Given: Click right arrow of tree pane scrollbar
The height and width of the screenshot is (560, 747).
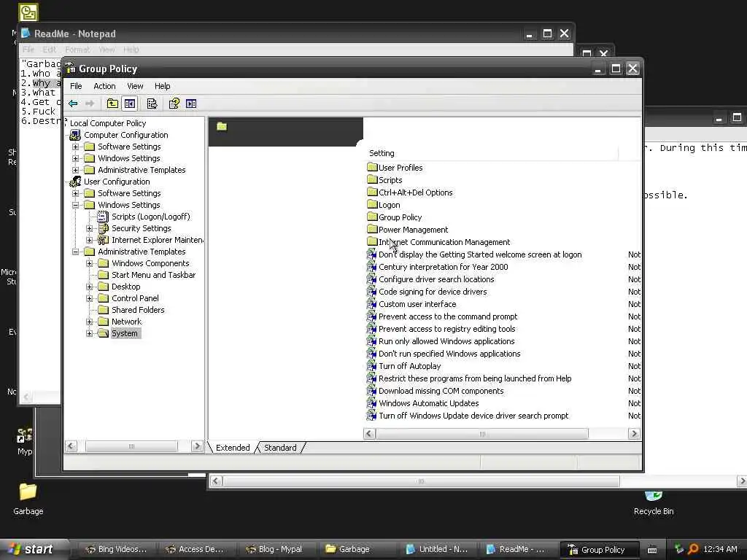Looking at the screenshot, I should coord(197,446).
